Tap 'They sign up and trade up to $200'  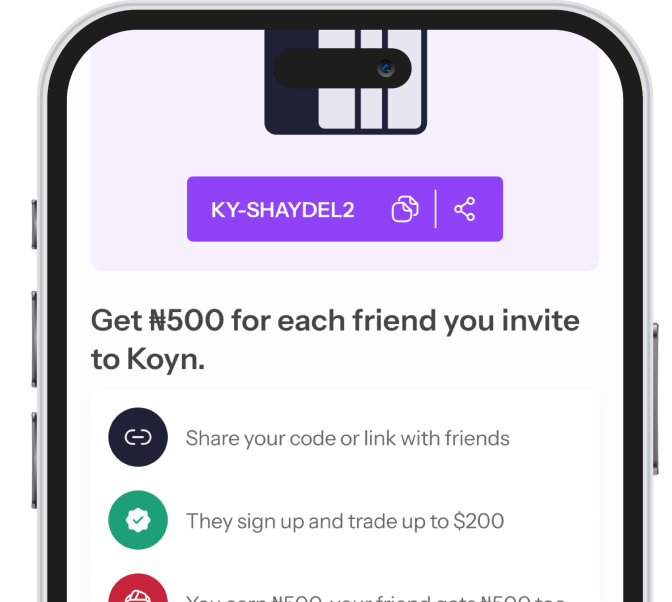pyautogui.click(x=345, y=521)
